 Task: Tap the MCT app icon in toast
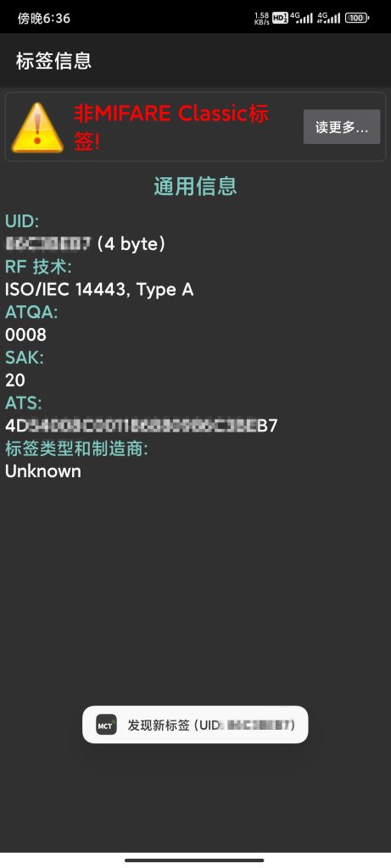click(x=106, y=724)
